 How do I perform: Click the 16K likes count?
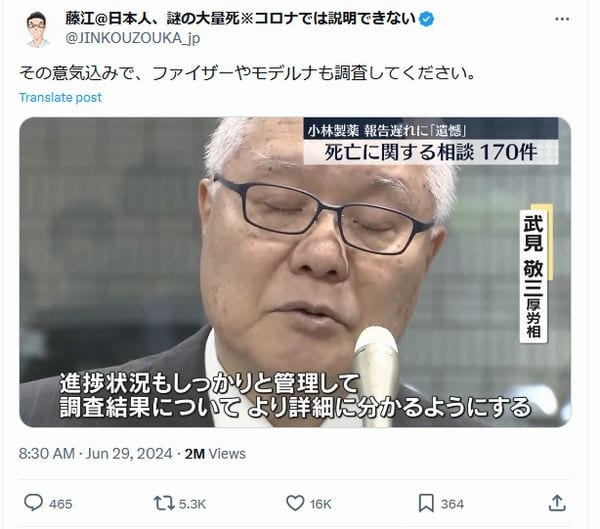click(320, 504)
